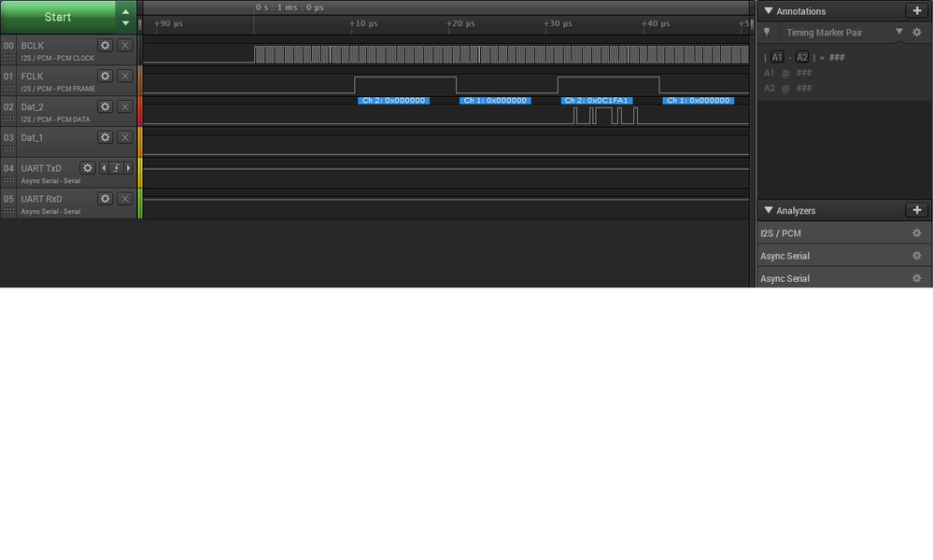Click the +40 µs timeline marker

(656, 23)
